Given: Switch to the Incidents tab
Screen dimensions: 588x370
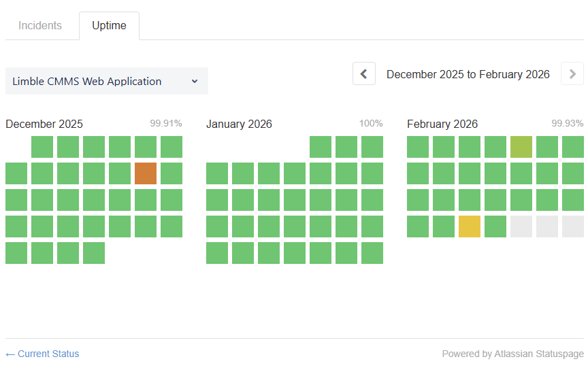Looking at the screenshot, I should [40, 25].
